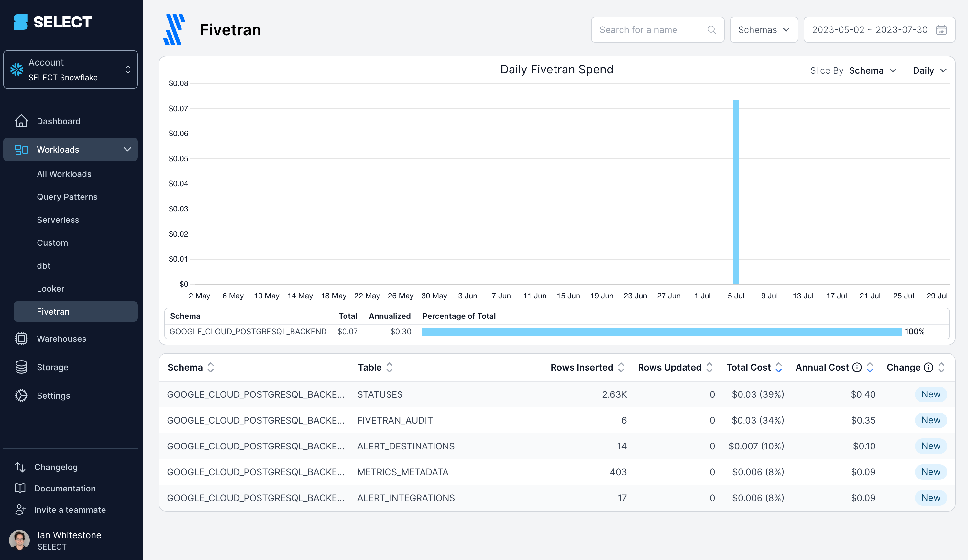This screenshot has width=968, height=560.
Task: Click the Invite a teammate person icon
Action: point(20,510)
